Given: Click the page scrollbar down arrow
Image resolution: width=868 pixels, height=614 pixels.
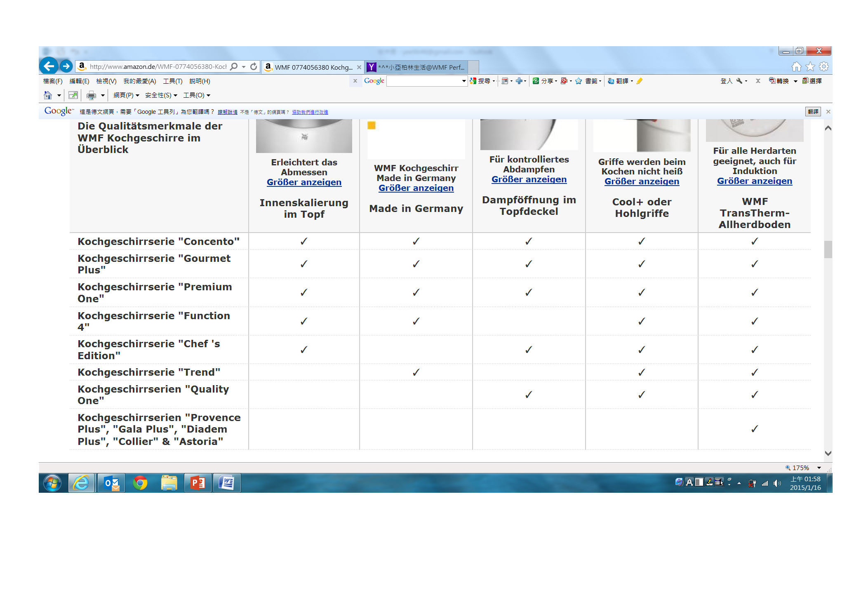Looking at the screenshot, I should tap(828, 453).
